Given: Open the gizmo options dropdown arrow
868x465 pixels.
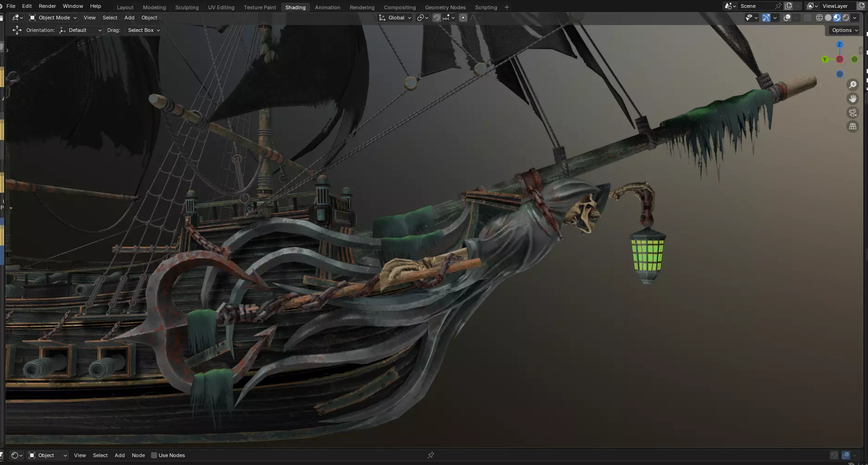Looking at the screenshot, I should click(x=775, y=18).
